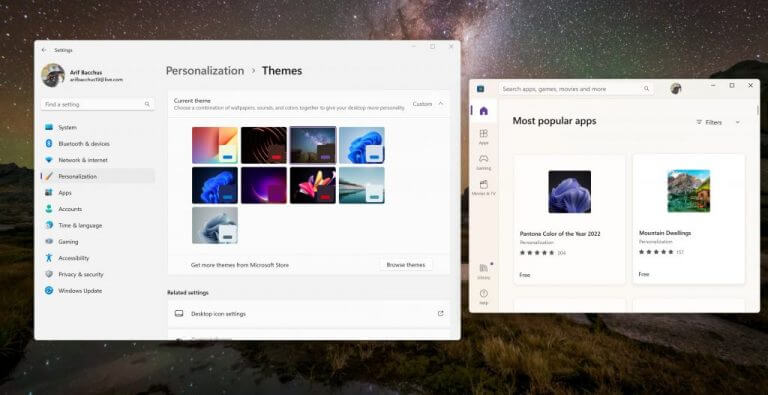Select the Bluetooth icon in Settings sidebar
The width and height of the screenshot is (768, 395).
click(x=49, y=144)
